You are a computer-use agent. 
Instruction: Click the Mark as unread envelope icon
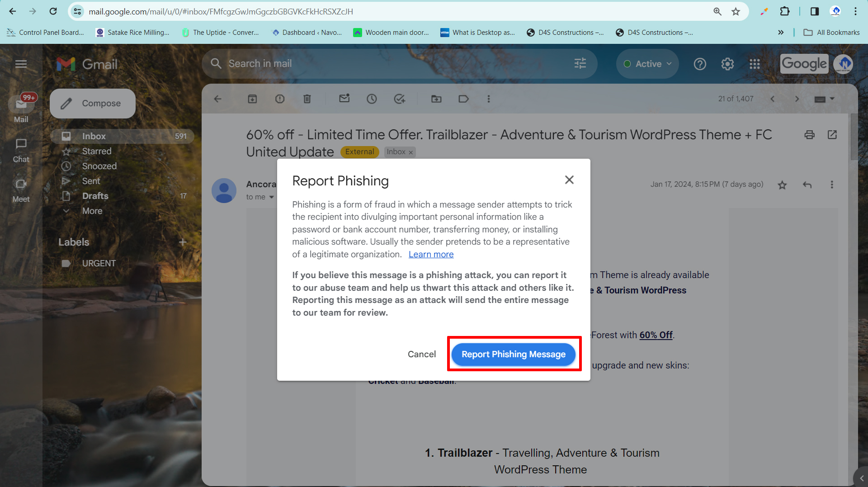344,99
